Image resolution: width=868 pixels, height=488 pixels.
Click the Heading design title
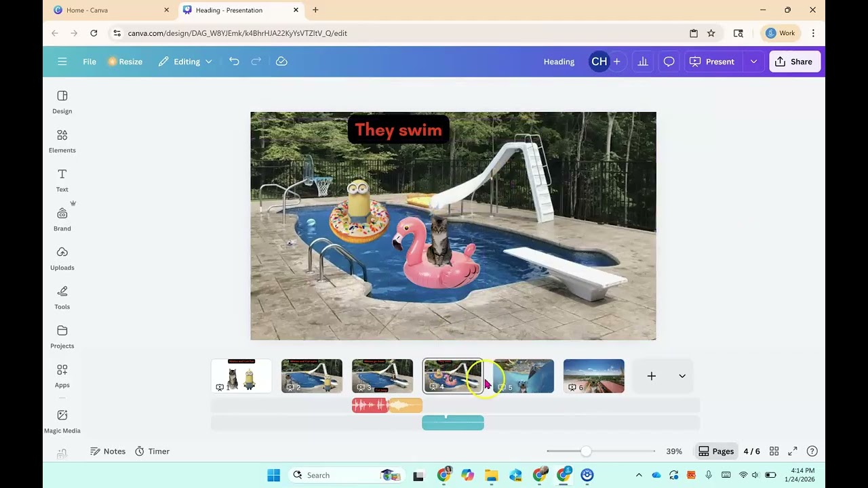click(x=559, y=62)
